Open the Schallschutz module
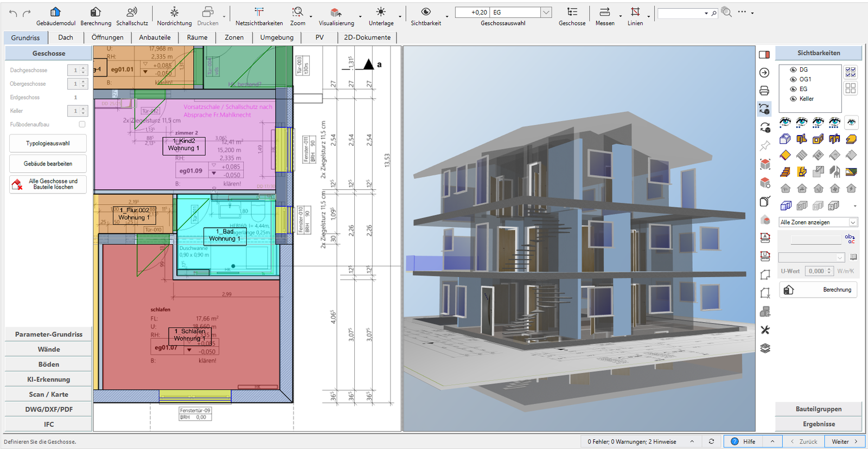 (132, 16)
